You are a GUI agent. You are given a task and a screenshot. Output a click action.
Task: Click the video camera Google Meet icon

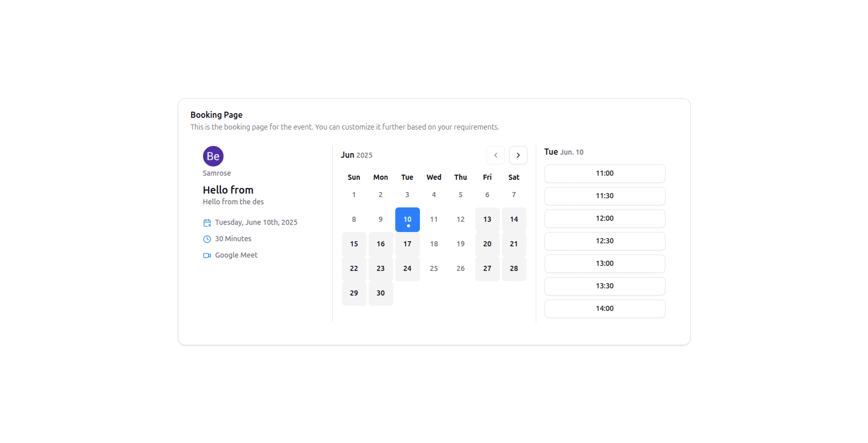pyautogui.click(x=207, y=256)
